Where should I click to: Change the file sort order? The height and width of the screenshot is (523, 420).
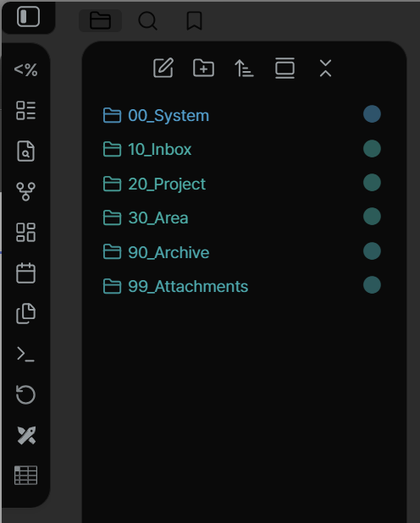pyautogui.click(x=244, y=68)
